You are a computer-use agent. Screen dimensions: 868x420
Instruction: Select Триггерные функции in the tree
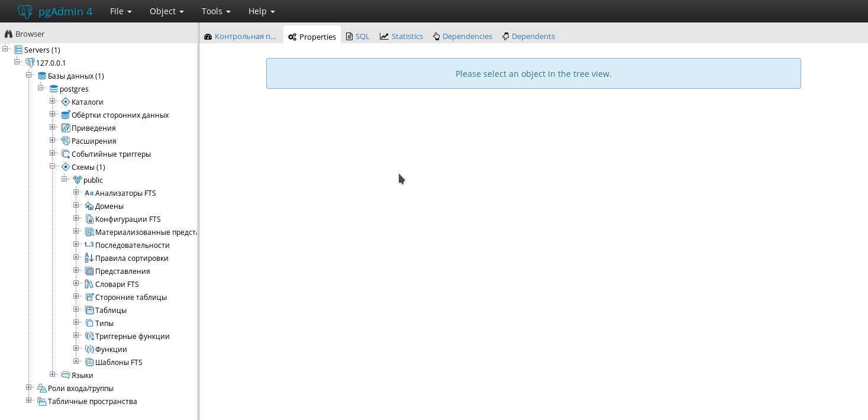(132, 337)
